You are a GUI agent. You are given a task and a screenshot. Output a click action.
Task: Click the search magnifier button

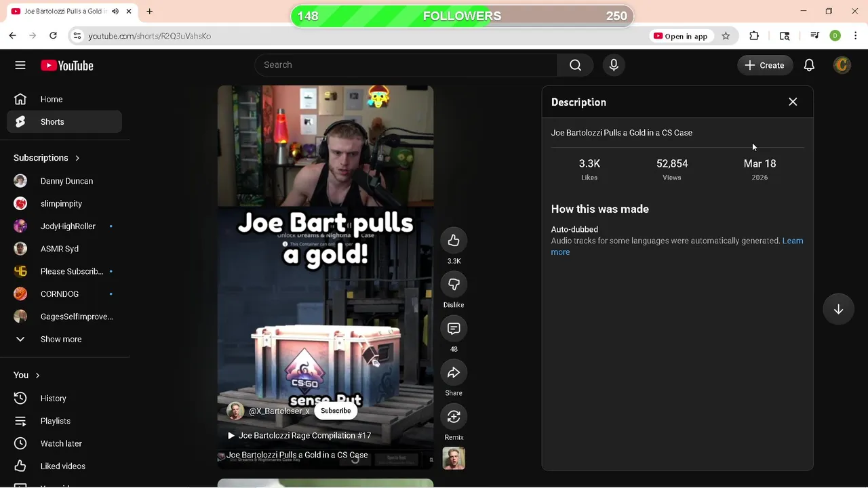(576, 65)
